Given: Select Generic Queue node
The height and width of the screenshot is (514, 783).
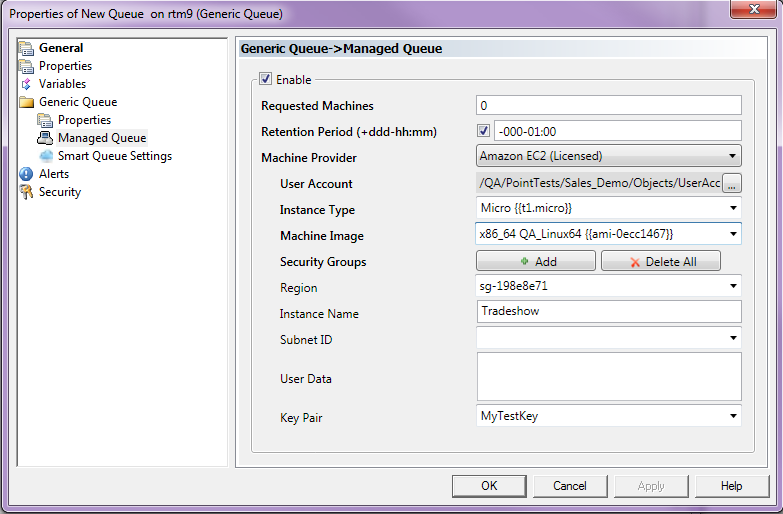Looking at the screenshot, I should (x=78, y=102).
